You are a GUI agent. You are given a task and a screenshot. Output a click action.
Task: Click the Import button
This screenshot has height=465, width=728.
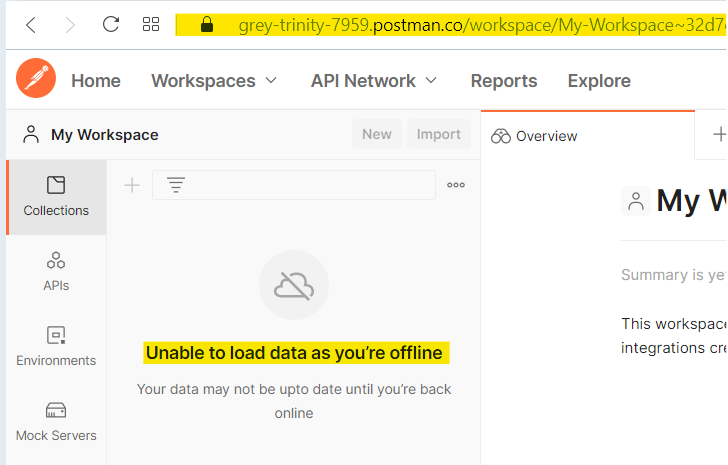tap(438, 134)
